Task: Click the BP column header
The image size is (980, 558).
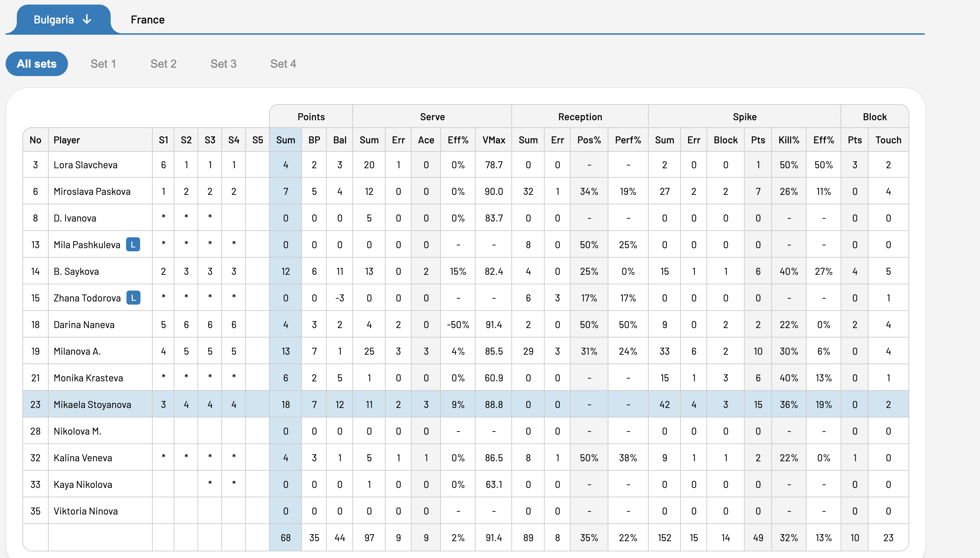Action: click(x=314, y=140)
